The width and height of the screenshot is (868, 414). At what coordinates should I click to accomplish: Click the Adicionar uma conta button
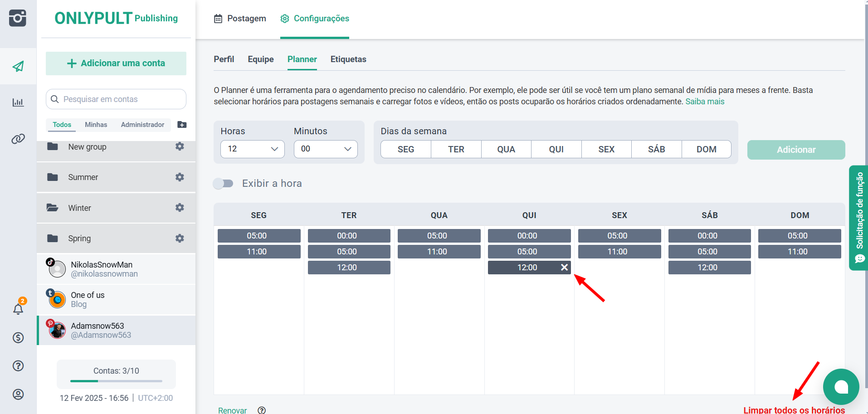pos(116,63)
